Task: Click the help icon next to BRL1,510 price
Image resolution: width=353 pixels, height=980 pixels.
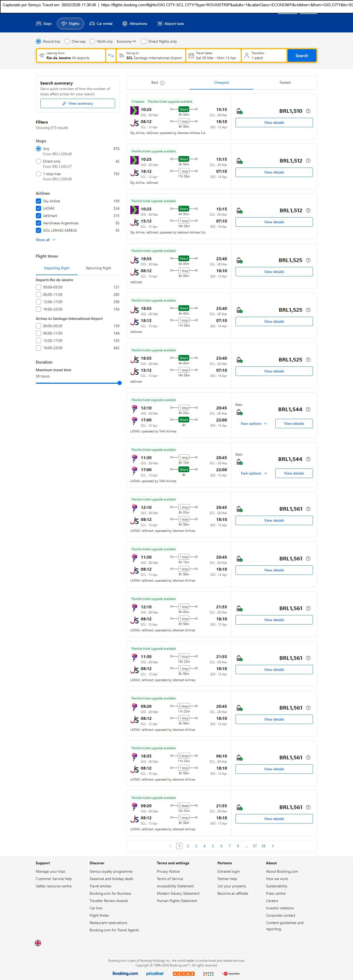Action: [x=308, y=111]
